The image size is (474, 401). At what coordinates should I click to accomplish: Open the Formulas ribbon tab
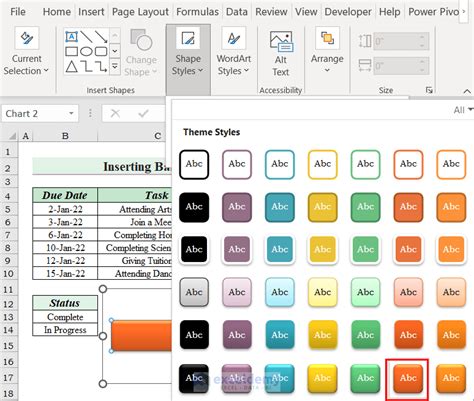pos(197,12)
